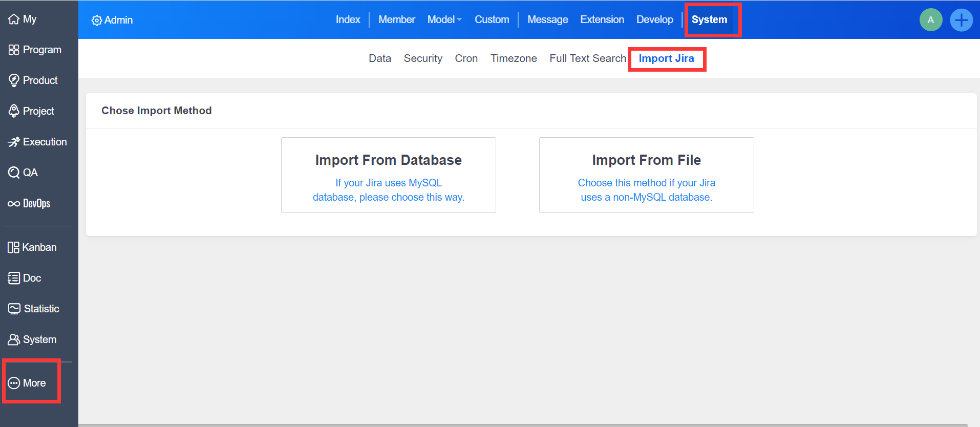980x427 pixels.
Task: Go to the Product lightbulb icon
Action: click(14, 80)
